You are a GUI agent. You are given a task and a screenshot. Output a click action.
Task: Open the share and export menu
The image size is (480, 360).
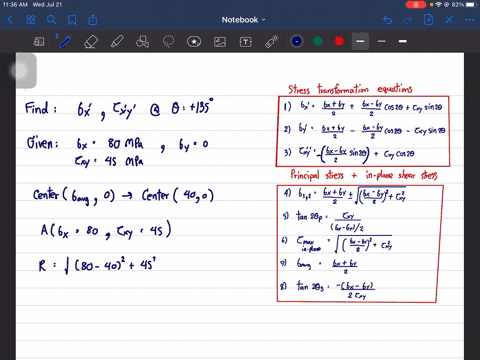(93, 20)
